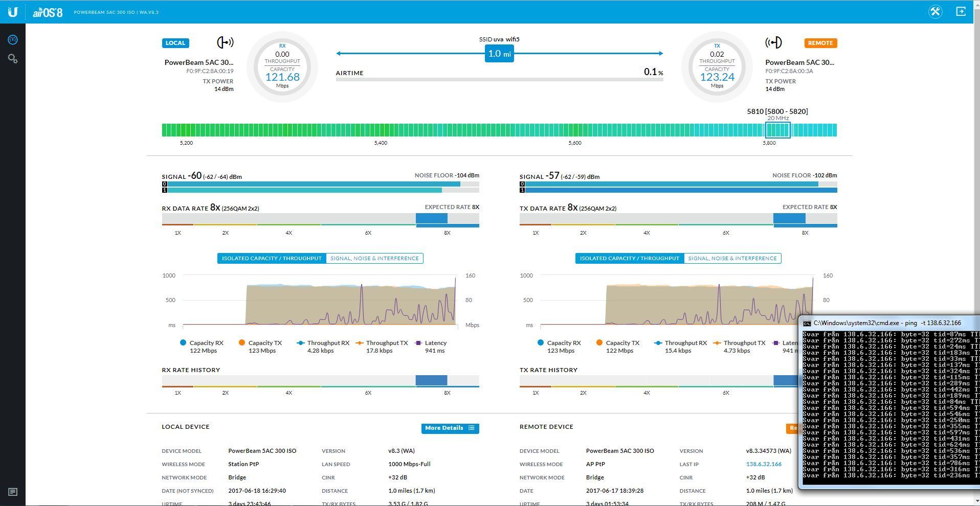This screenshot has height=506, width=980.
Task: Toggle Capacity TX legend in remote chart
Action: tap(618, 347)
